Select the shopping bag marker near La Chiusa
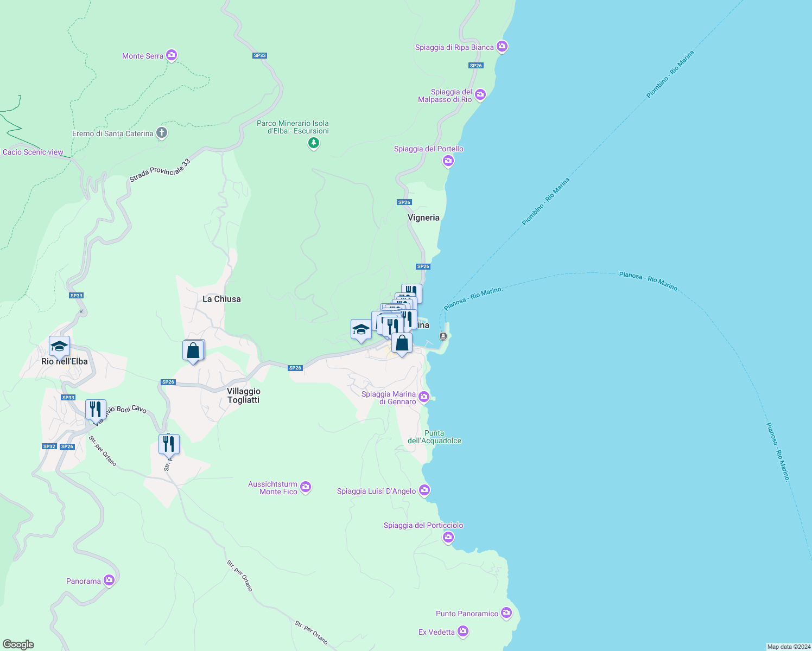The image size is (812, 651). (193, 351)
